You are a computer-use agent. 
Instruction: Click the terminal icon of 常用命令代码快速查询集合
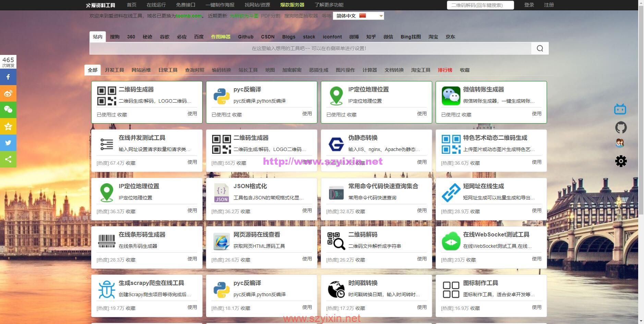tap(336, 193)
